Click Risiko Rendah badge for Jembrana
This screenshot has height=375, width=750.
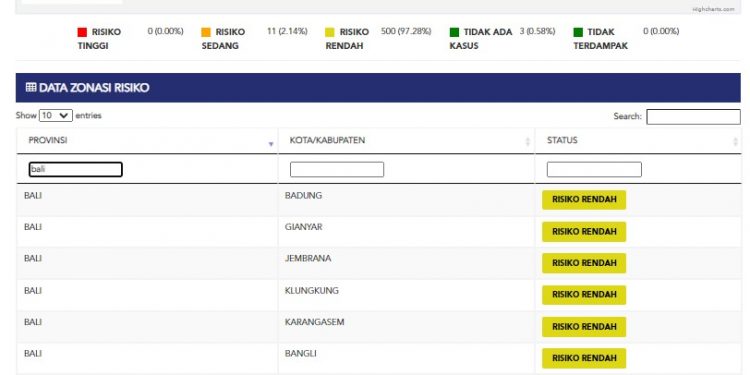click(584, 264)
